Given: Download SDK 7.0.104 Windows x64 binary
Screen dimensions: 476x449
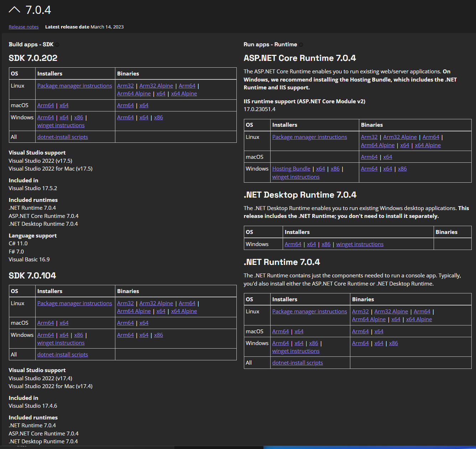Looking at the screenshot, I should 144,335.
